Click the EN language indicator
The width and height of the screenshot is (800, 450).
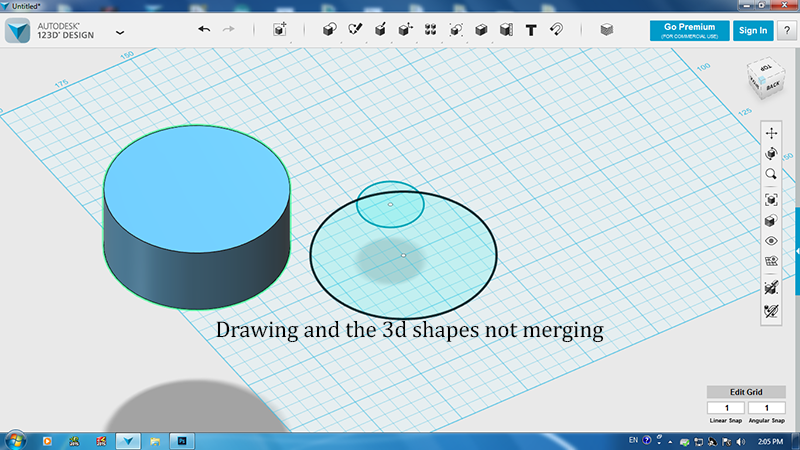[x=633, y=440]
